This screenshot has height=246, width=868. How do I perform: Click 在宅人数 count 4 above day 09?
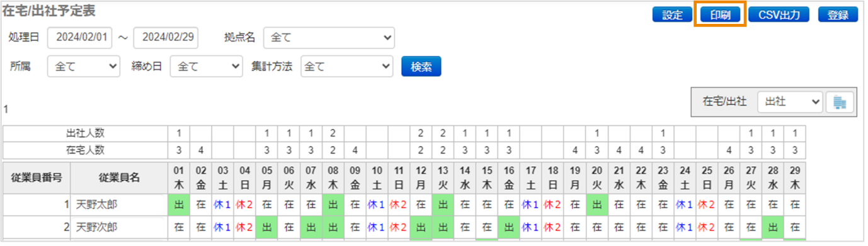(355, 150)
